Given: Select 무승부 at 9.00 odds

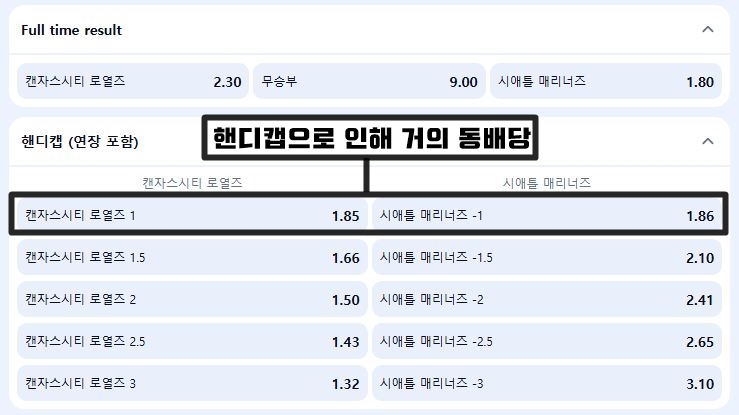Looking at the screenshot, I should [368, 81].
